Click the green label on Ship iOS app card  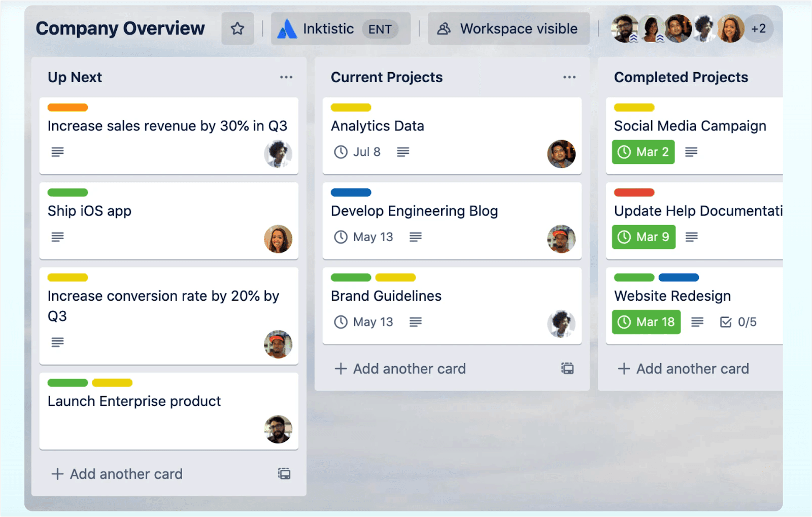pos(67,192)
